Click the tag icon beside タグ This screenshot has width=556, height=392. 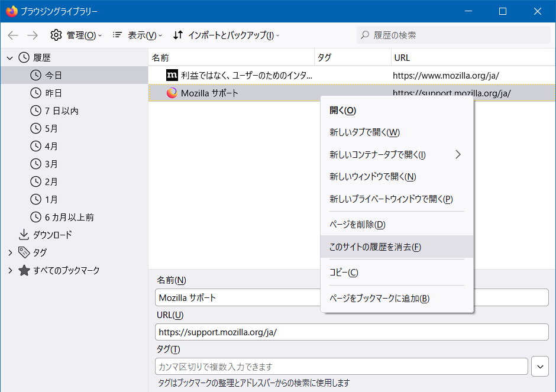point(24,252)
